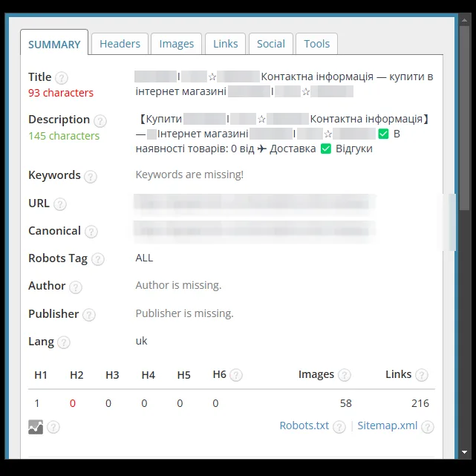Click the 'ALL' robots tag value
Viewport: 476px width, 476px height.
click(x=144, y=258)
